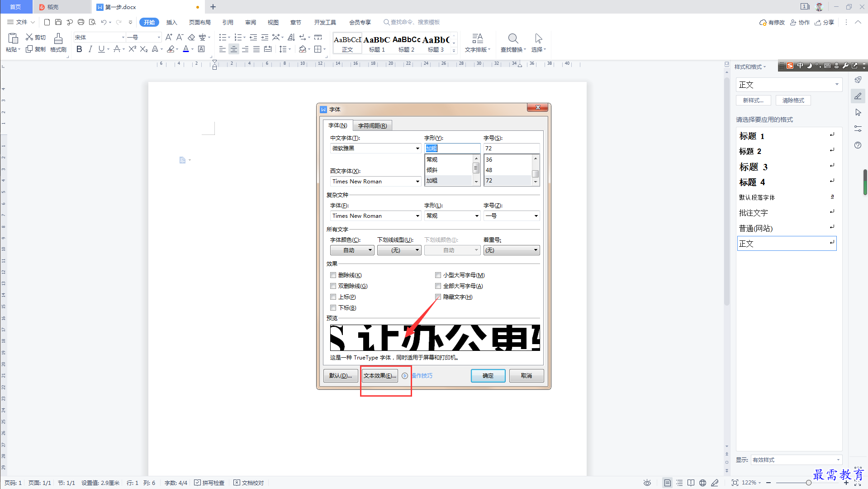Viewport: 868px width, 489px height.
Task: Click the font size field showing 72
Action: coord(512,149)
